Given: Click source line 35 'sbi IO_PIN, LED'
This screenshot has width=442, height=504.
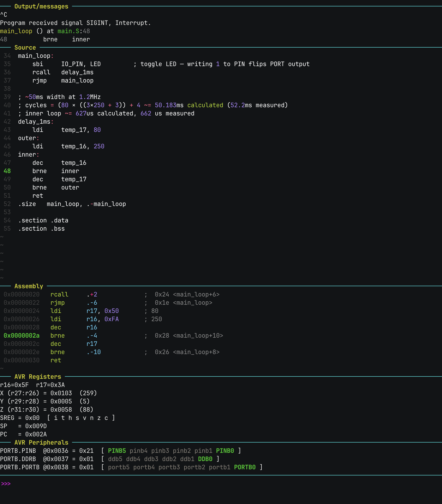Looking at the screenshot, I should tap(67, 64).
